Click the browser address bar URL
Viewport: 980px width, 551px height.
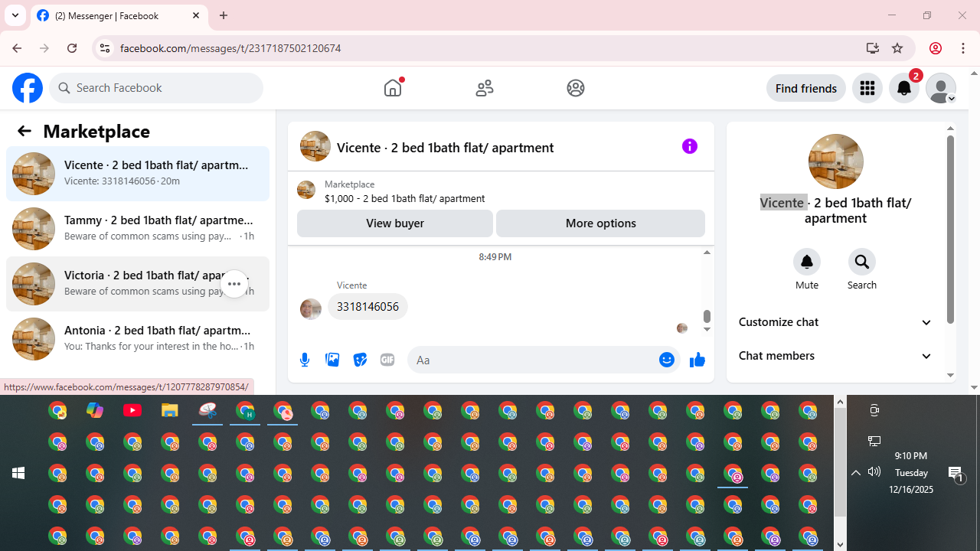[x=230, y=48]
